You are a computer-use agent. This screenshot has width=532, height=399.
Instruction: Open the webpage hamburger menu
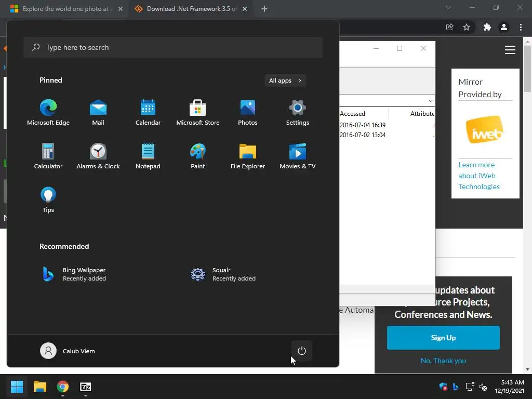pos(510,50)
